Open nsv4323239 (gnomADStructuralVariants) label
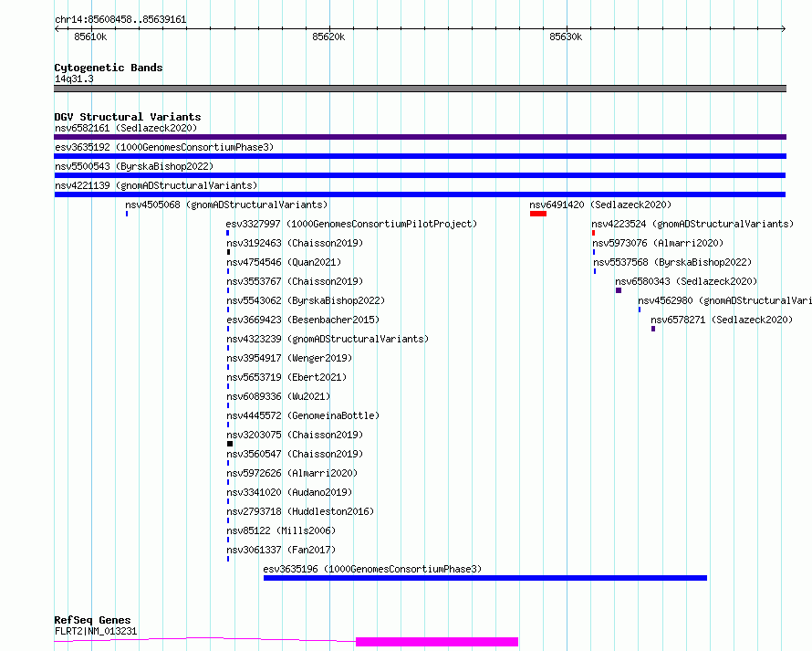The height and width of the screenshot is (651, 812). (328, 339)
